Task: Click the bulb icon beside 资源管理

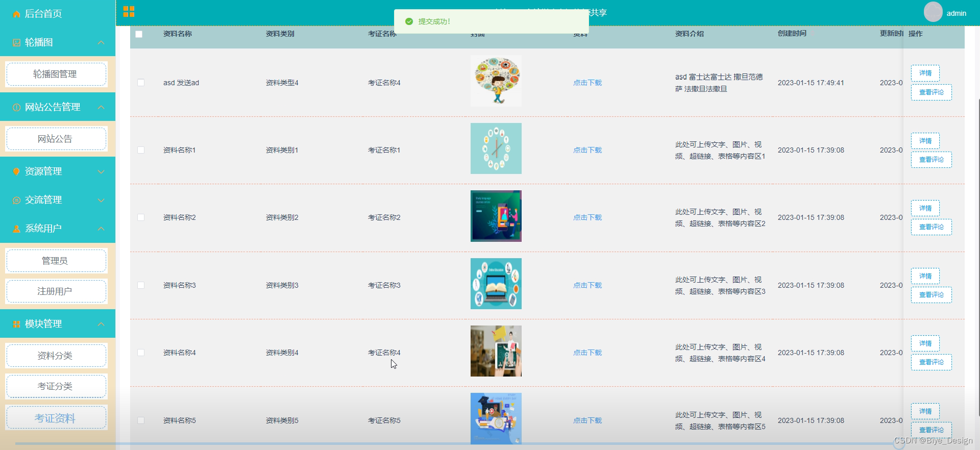Action: coord(16,171)
